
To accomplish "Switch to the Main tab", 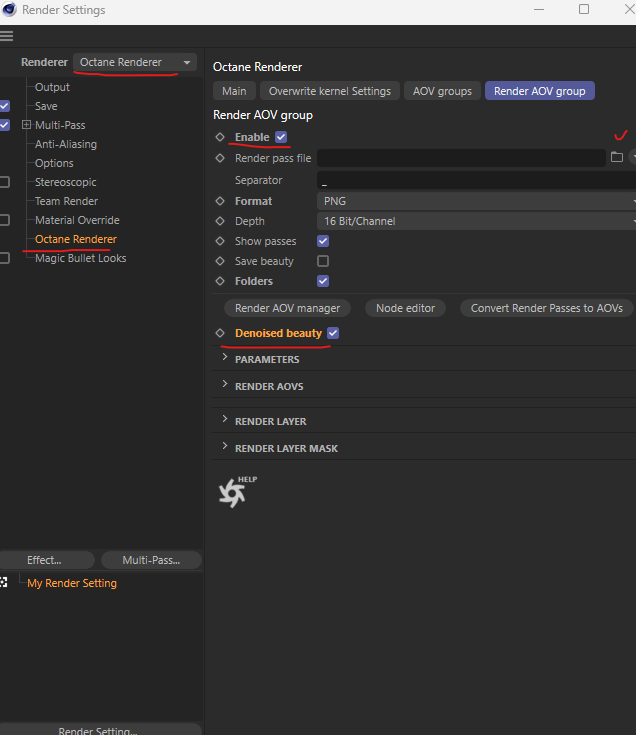I will 234,91.
